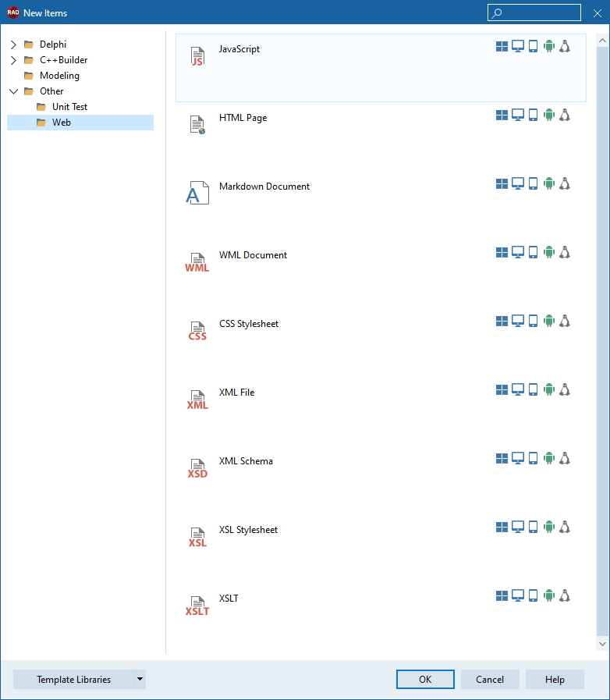
Task: Click the Cancel button
Action: click(x=490, y=680)
